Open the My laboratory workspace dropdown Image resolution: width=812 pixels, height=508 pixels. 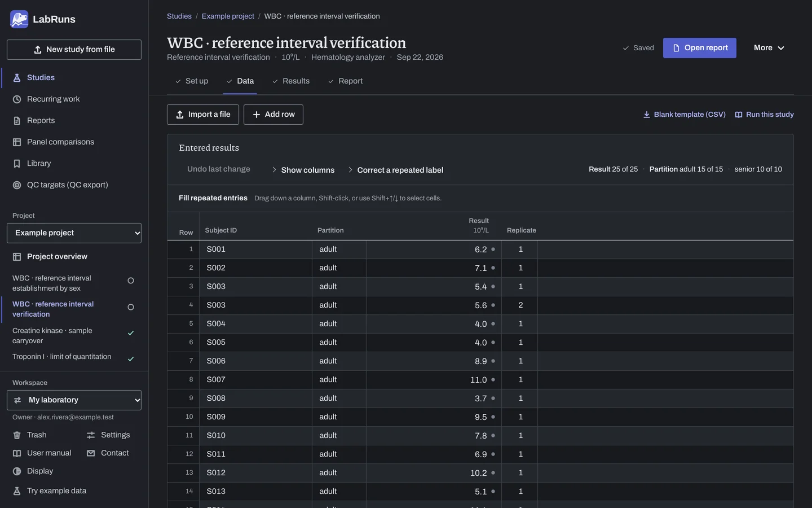point(74,400)
